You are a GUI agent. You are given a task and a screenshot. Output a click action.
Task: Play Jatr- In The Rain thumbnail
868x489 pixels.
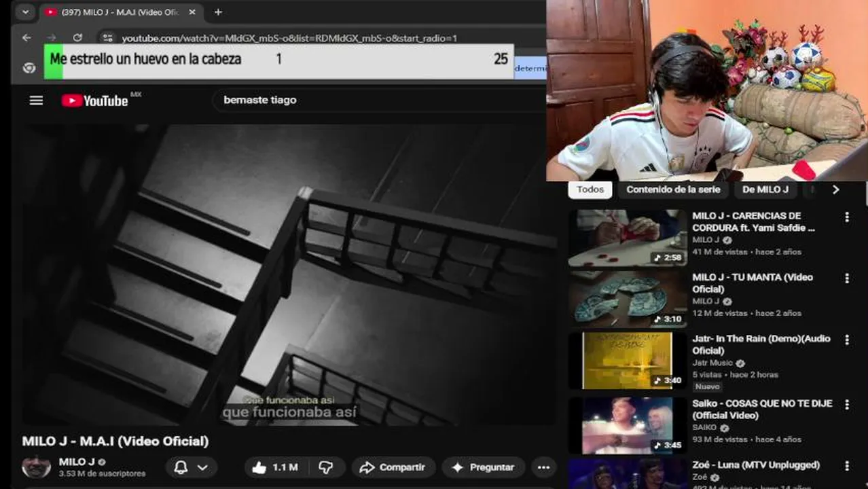(x=628, y=361)
